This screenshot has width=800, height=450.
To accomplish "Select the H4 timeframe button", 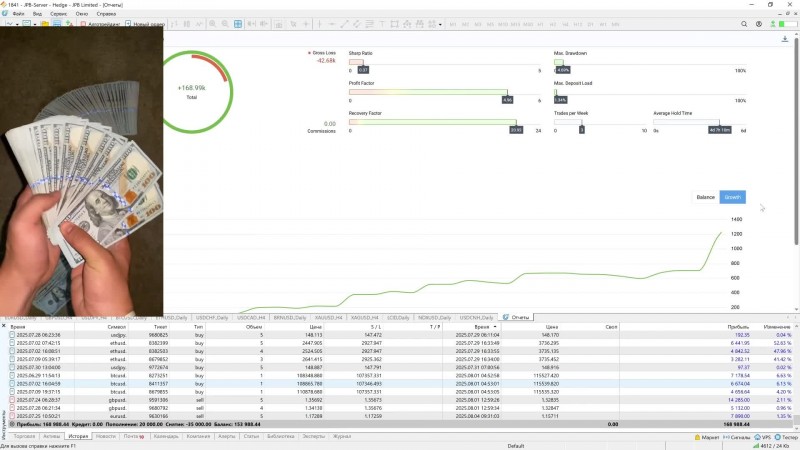I will (565, 24).
